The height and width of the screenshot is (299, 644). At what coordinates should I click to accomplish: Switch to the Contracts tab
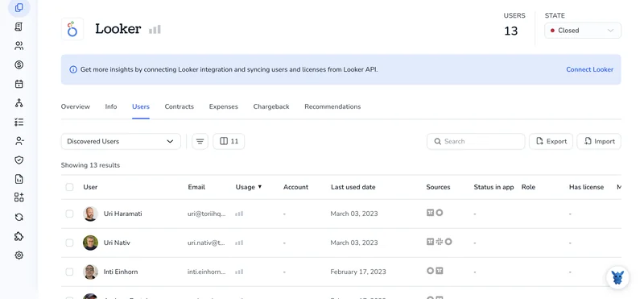point(179,106)
